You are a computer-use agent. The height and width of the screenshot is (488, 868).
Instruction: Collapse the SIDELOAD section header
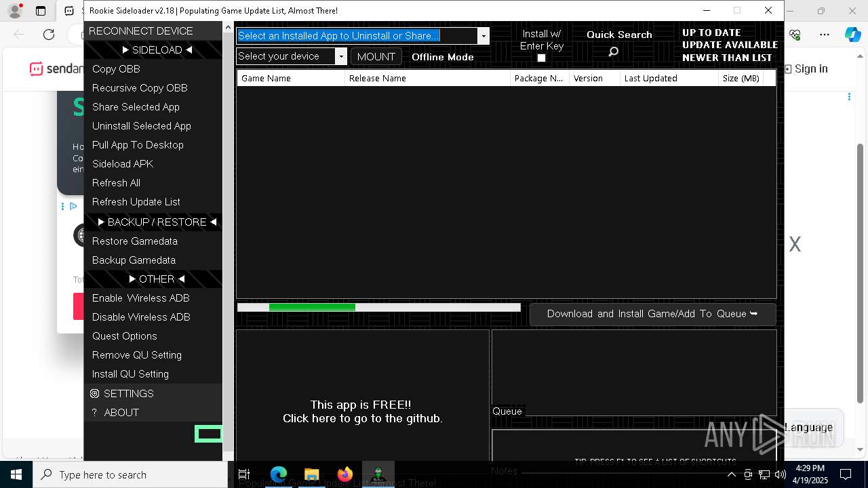pyautogui.click(x=153, y=50)
